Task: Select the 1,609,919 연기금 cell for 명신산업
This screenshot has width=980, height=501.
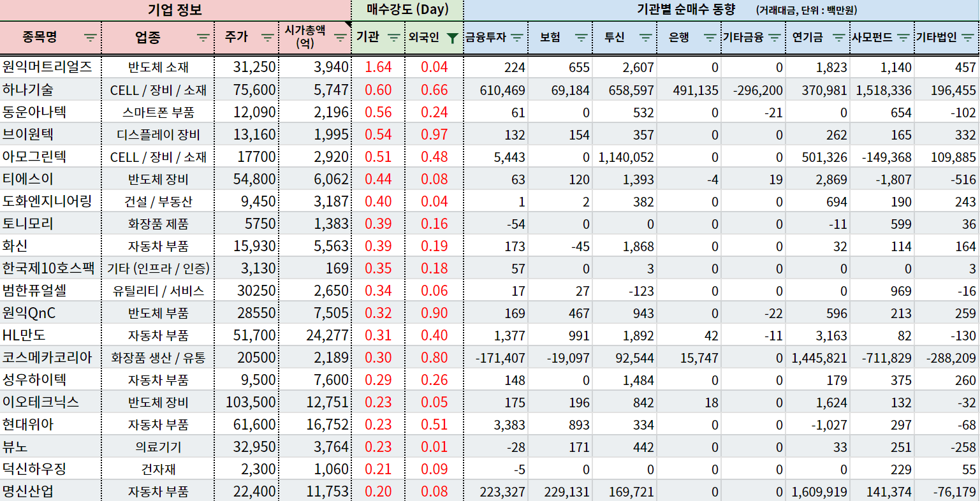Action: coord(818,491)
